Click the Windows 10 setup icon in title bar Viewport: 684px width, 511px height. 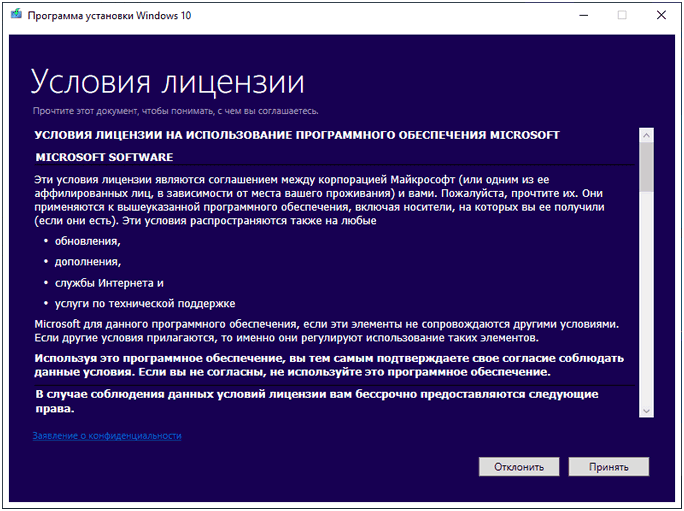click(x=16, y=15)
